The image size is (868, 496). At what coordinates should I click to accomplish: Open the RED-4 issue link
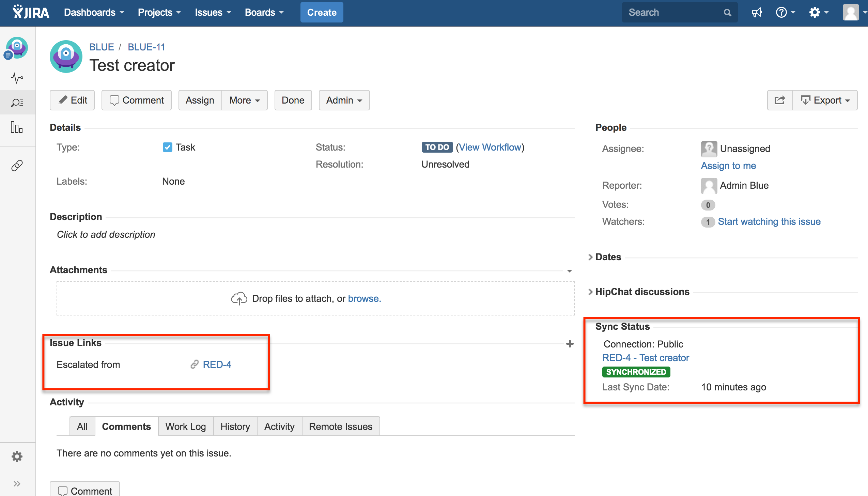[x=217, y=365]
